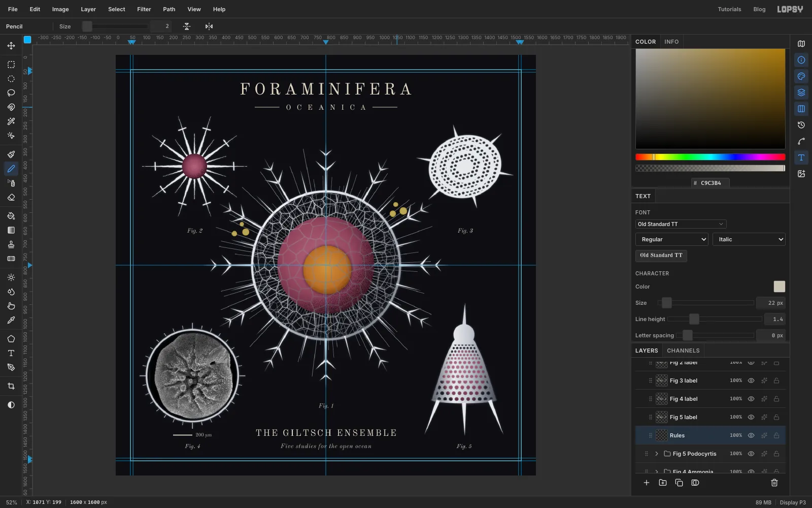Hide the Fig 4 label layer

[751, 399]
